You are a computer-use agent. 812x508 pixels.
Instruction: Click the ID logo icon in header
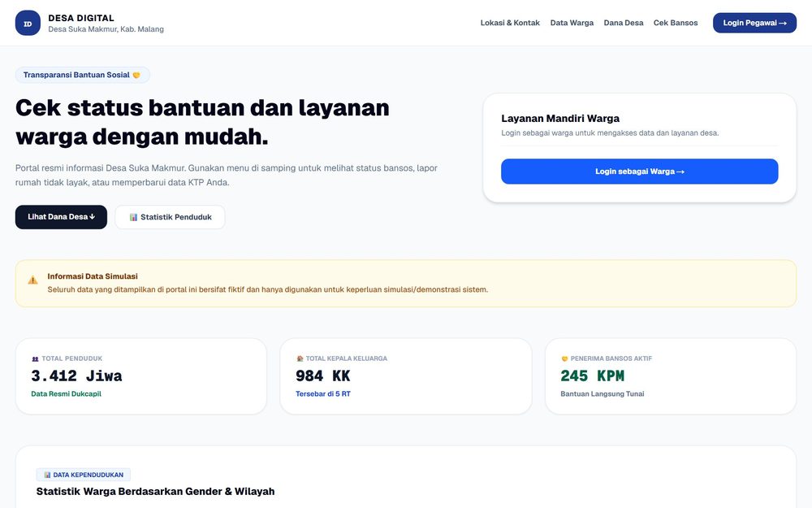pyautogui.click(x=28, y=23)
